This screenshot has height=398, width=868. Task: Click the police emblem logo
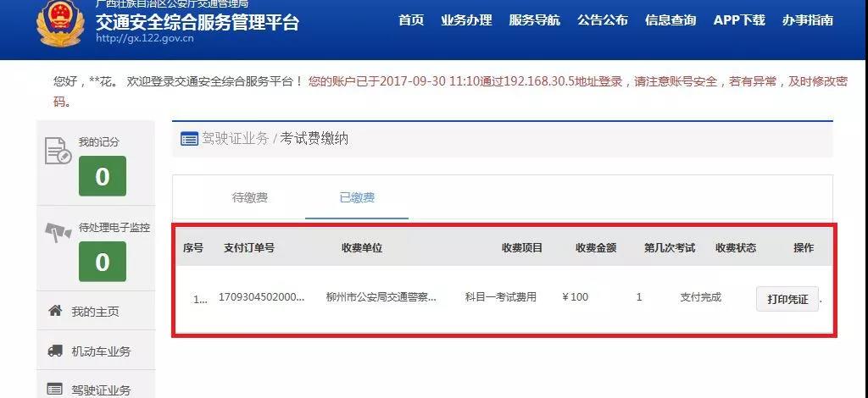point(60,24)
